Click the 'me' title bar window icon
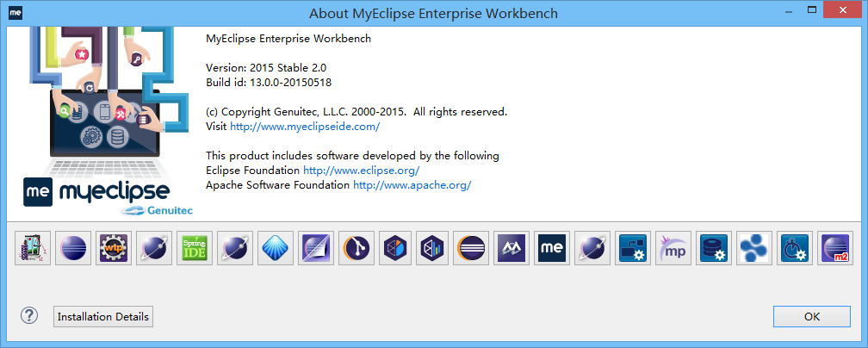Screen dimensions: 868x348 15,12
